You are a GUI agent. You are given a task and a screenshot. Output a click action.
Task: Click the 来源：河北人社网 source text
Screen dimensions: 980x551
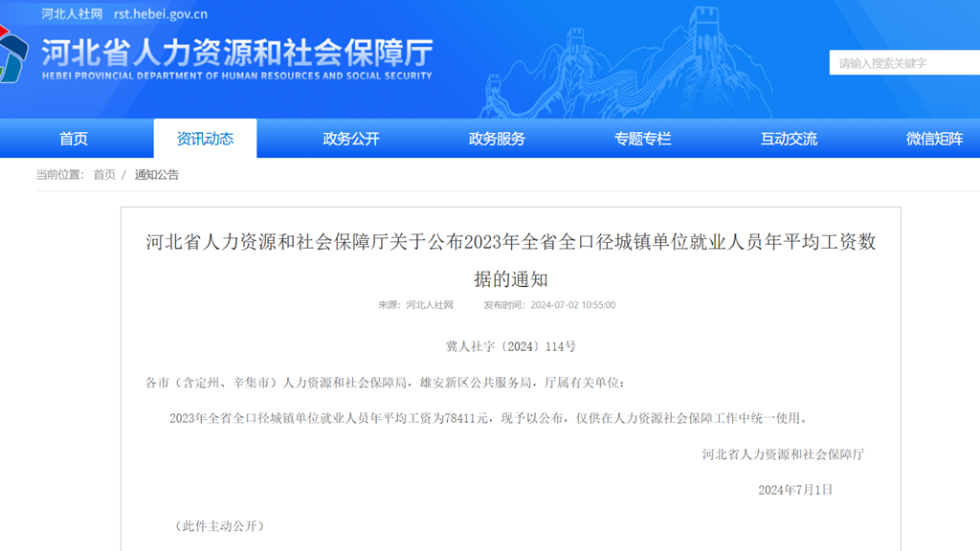[x=415, y=305]
